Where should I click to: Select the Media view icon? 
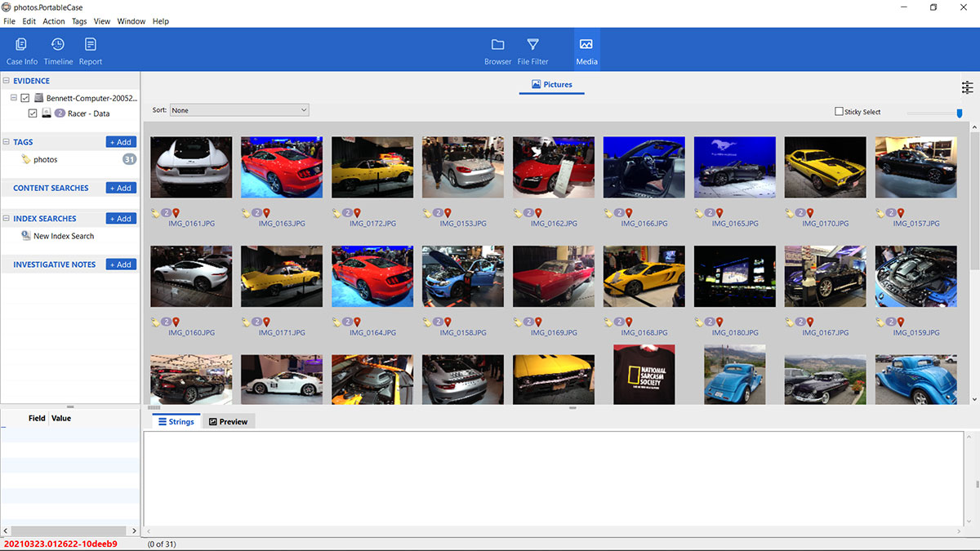[586, 51]
